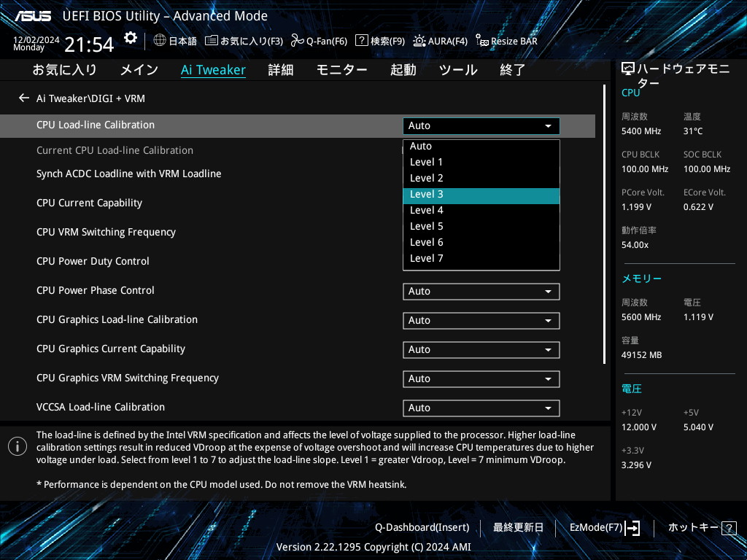Open Q-Fan control fan icon
This screenshot has height=560, width=747.
click(x=298, y=41)
